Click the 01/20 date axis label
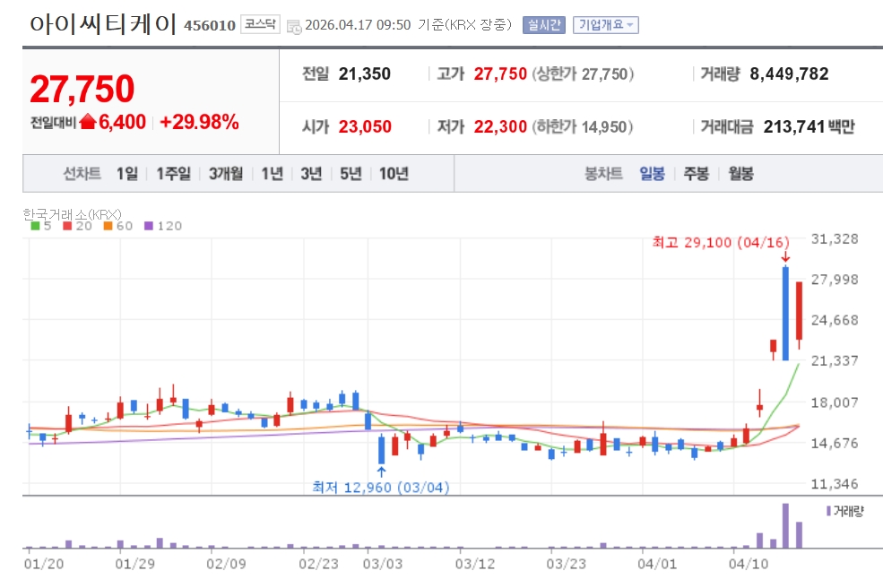This screenshot has width=883, height=588. click(44, 564)
